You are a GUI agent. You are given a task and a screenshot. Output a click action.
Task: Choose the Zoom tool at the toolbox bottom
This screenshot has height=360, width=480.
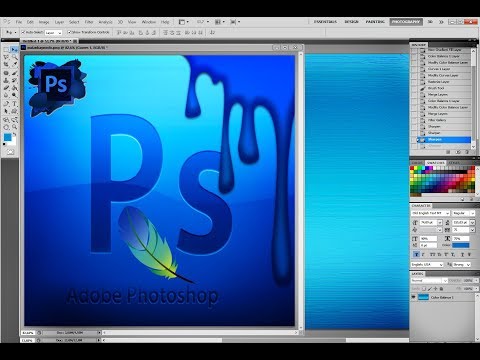pos(15,127)
